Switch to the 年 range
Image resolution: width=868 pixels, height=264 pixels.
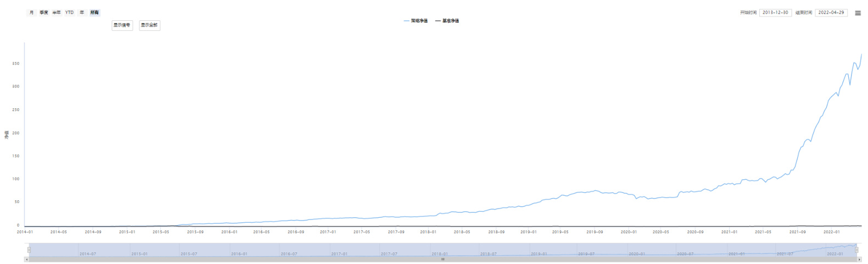(x=82, y=13)
